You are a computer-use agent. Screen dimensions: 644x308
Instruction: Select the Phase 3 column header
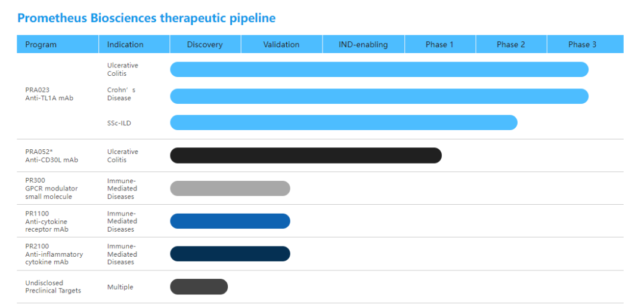(582, 44)
